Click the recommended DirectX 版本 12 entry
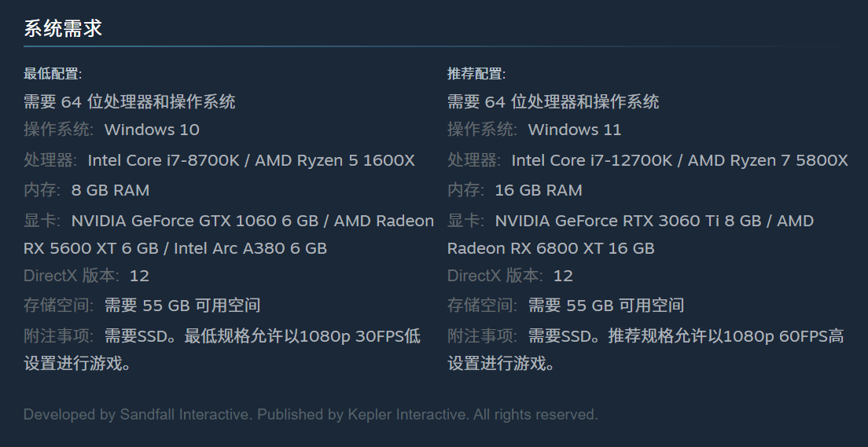868x447 pixels. coord(509,276)
